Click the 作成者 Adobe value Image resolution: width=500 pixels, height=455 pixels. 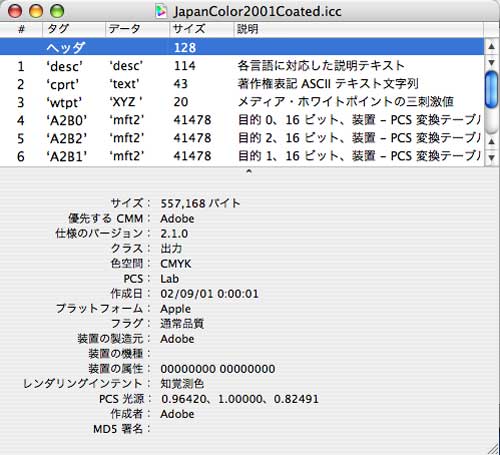tap(177, 414)
